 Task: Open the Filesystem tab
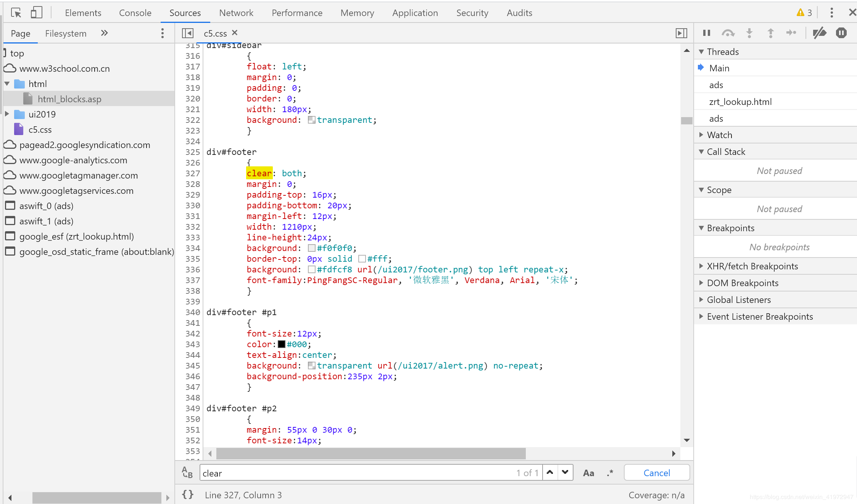(66, 34)
